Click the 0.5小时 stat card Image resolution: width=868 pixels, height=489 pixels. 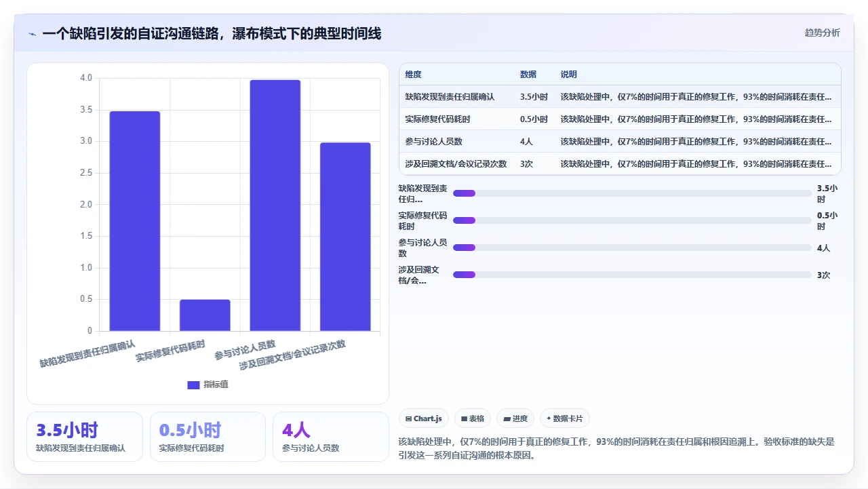point(208,437)
